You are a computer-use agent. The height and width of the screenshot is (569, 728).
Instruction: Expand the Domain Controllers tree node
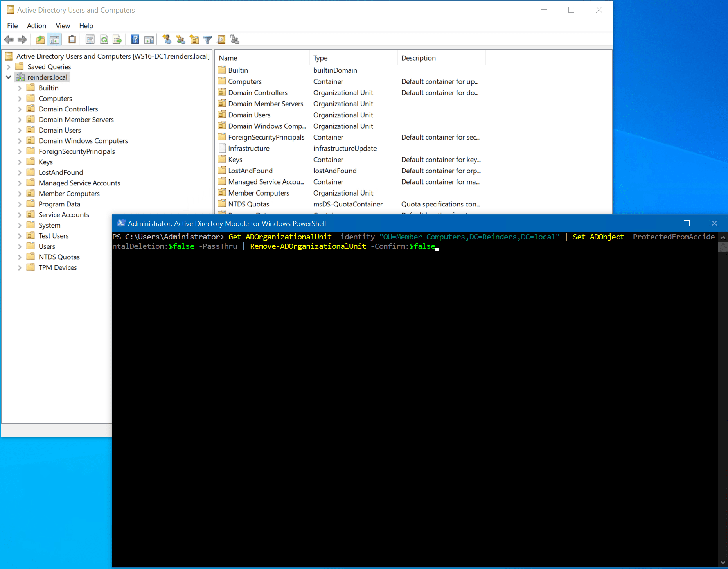(x=20, y=109)
